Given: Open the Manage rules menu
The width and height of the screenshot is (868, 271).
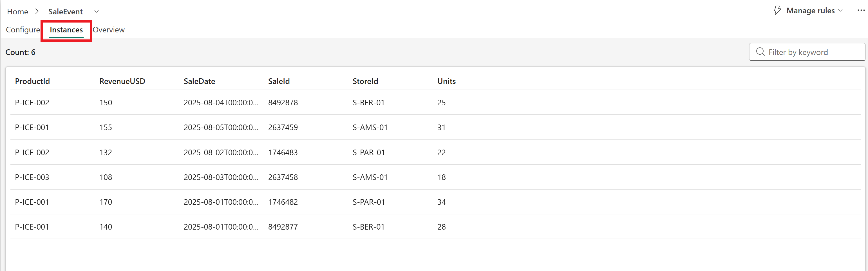Looking at the screenshot, I should [808, 10].
